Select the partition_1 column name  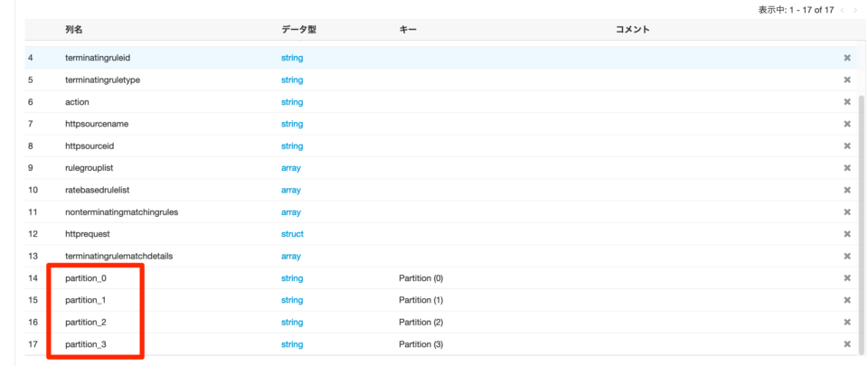pyautogui.click(x=86, y=300)
